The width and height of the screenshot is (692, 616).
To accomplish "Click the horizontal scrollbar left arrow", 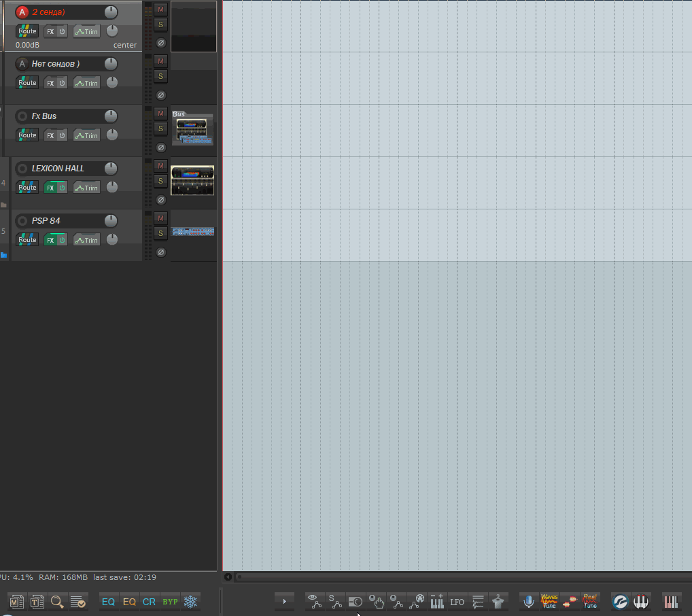I will tap(228, 577).
